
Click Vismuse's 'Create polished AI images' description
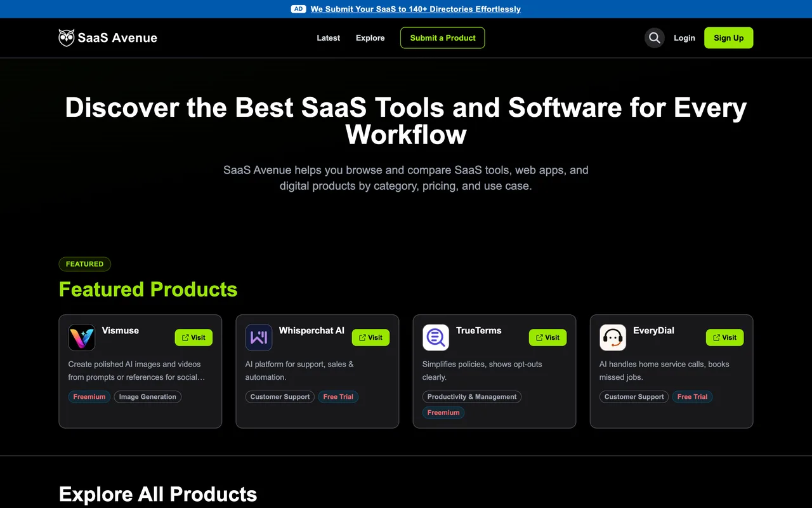click(x=137, y=371)
